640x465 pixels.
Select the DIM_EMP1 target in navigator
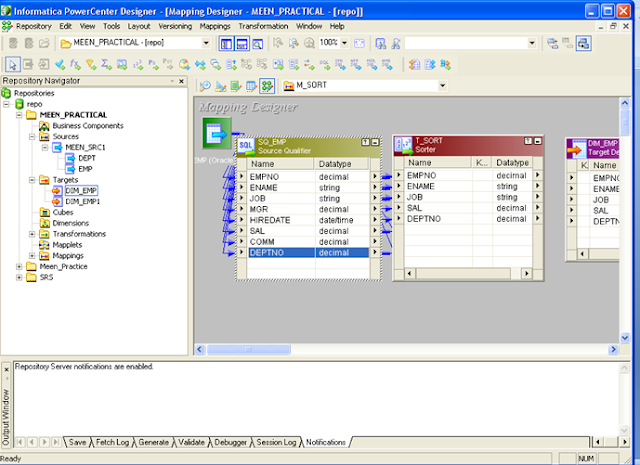(82, 201)
